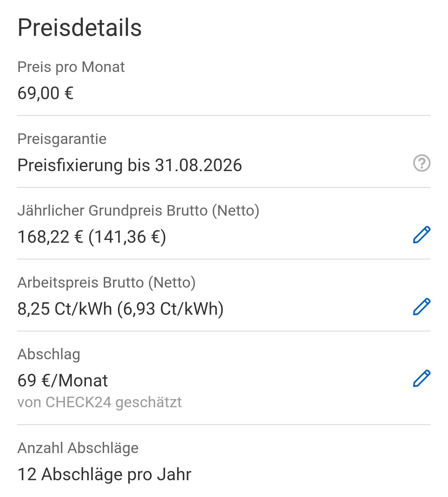Viewport: 448px width, 497px height.
Task: Click the pencil icon beside Arbeitspreis
Action: 422,307
